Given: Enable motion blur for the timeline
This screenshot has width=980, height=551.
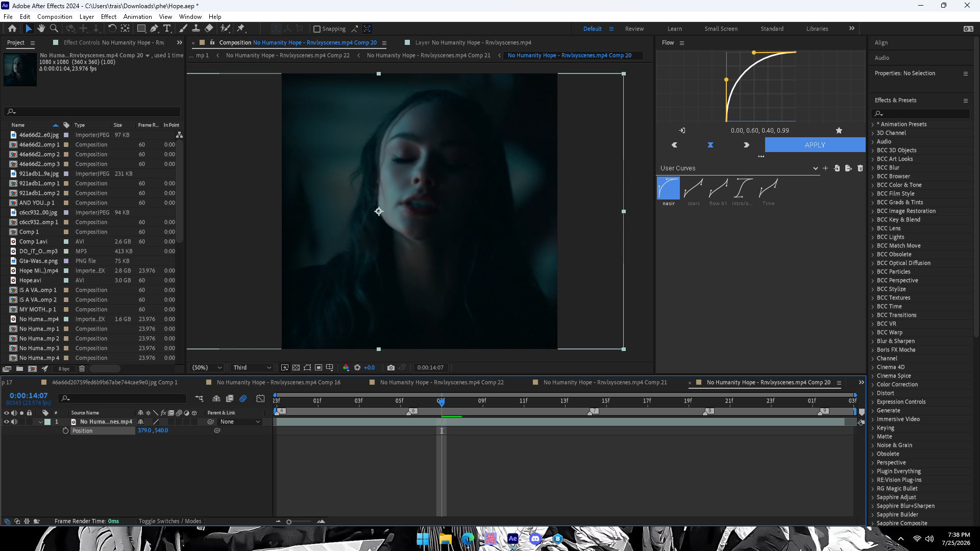Looking at the screenshot, I should click(243, 398).
